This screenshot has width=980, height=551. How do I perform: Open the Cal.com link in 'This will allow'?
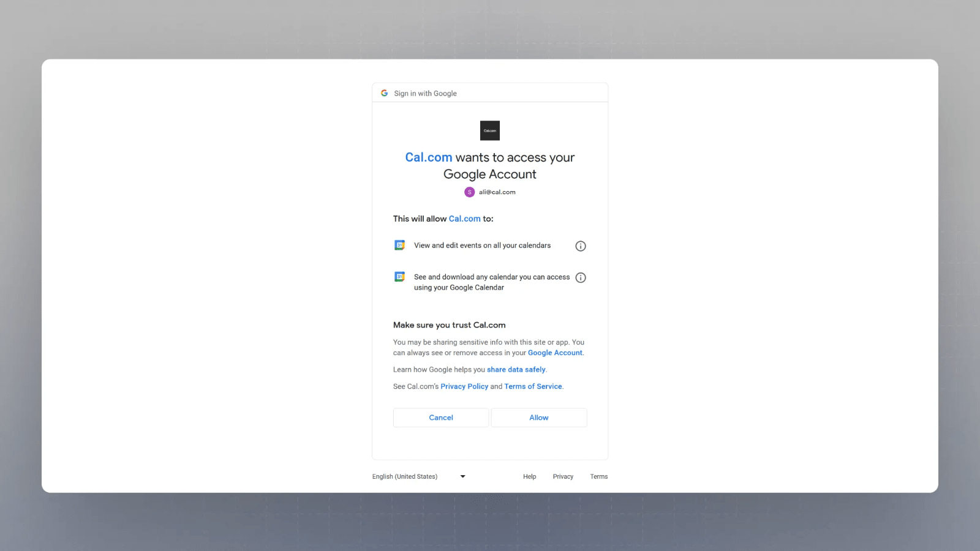point(465,219)
